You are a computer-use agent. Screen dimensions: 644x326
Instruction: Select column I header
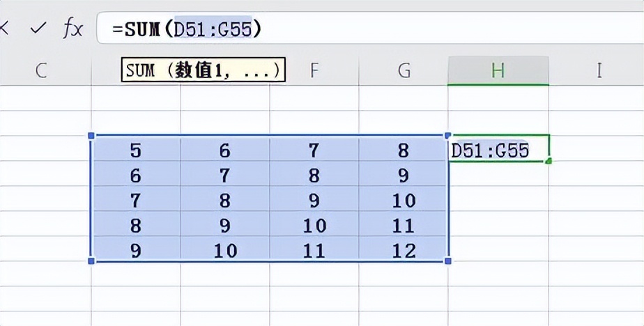click(599, 71)
